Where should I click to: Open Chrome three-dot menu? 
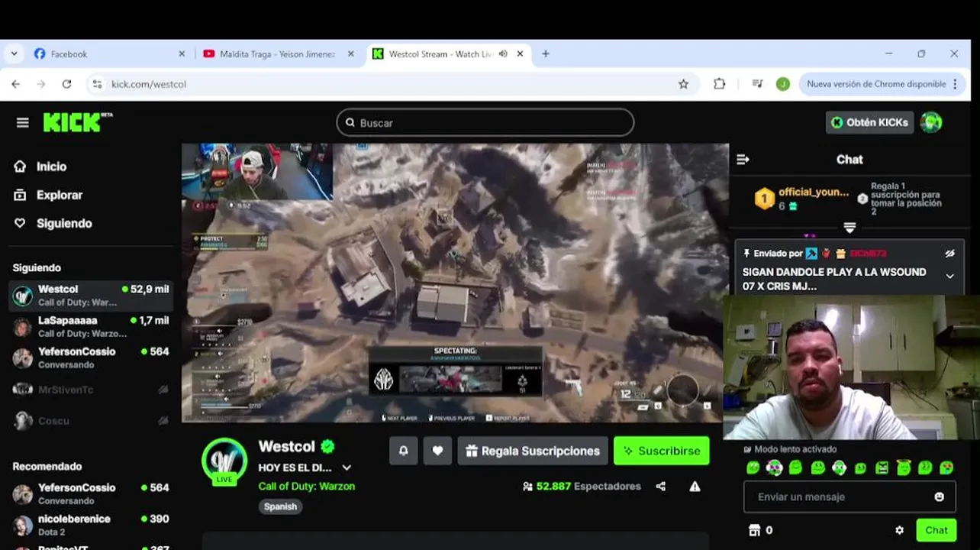coord(955,84)
